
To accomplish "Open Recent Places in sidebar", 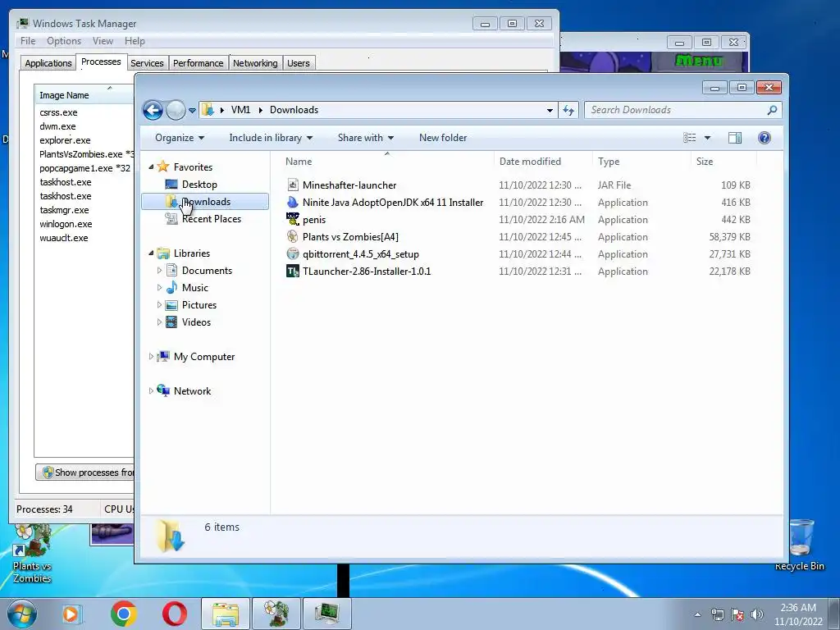I will (211, 218).
